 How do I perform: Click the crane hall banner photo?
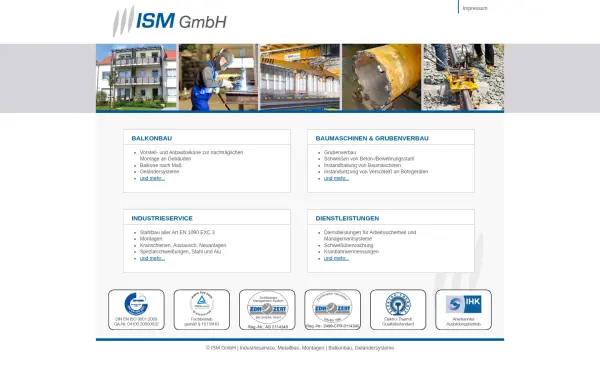[300, 77]
